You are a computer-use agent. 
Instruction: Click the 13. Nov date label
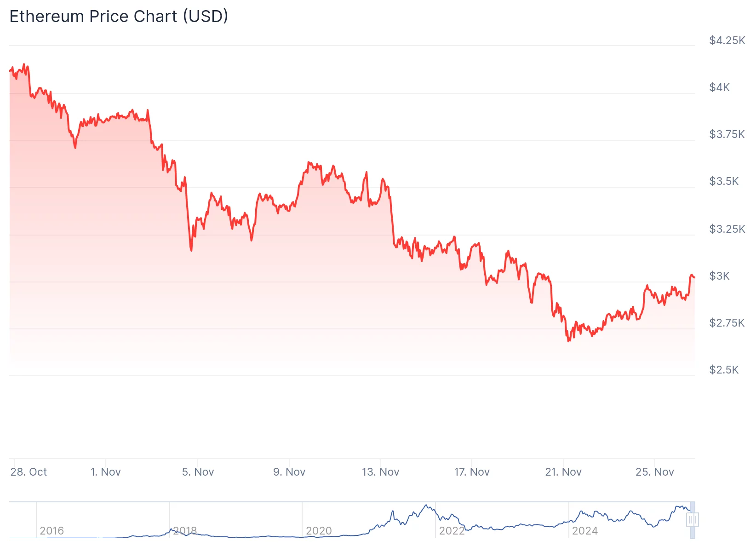click(x=380, y=472)
